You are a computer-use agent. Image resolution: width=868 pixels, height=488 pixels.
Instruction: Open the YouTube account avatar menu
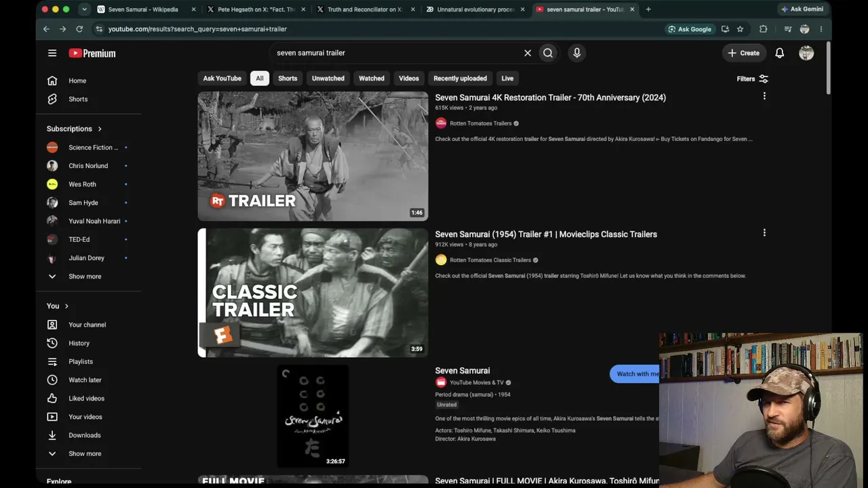click(806, 53)
